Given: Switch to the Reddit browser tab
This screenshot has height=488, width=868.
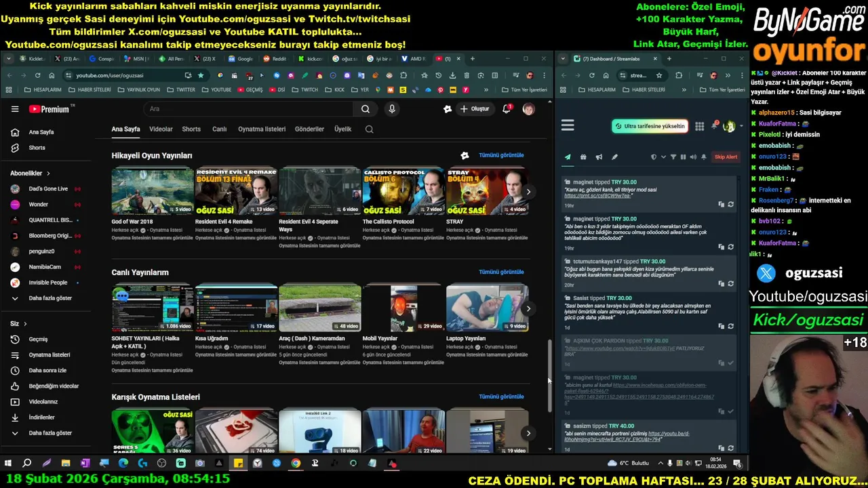Looking at the screenshot, I should (x=275, y=59).
